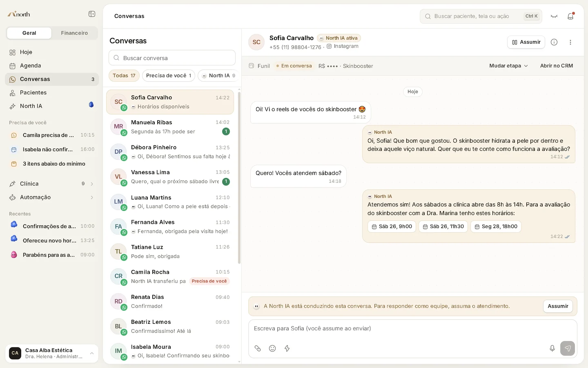Image resolution: width=588 pixels, height=368 pixels.
Task: Click the Buscar conversa field
Action: pyautogui.click(x=172, y=58)
